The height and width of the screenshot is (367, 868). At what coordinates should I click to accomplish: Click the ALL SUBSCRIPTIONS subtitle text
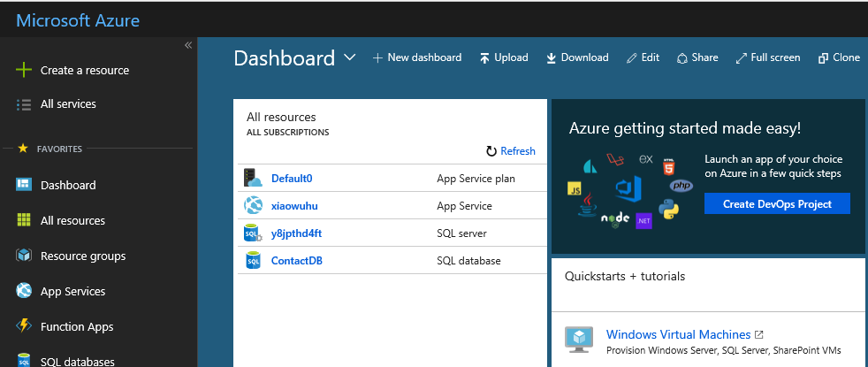[288, 133]
